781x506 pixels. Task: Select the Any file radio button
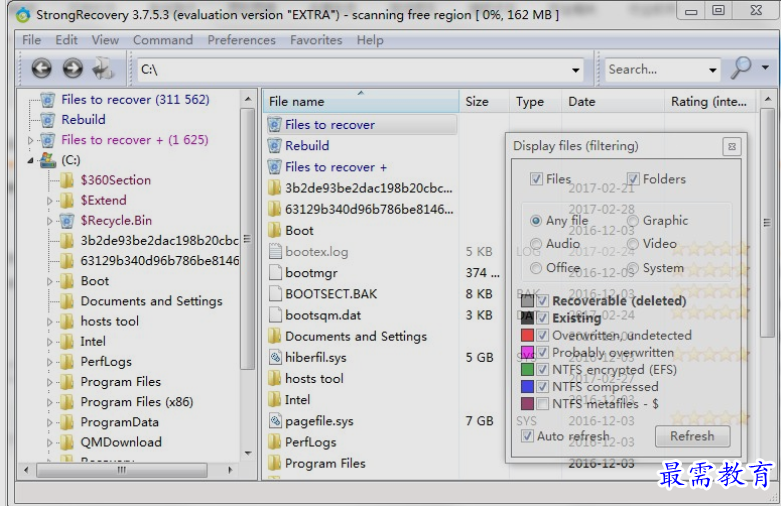point(536,220)
